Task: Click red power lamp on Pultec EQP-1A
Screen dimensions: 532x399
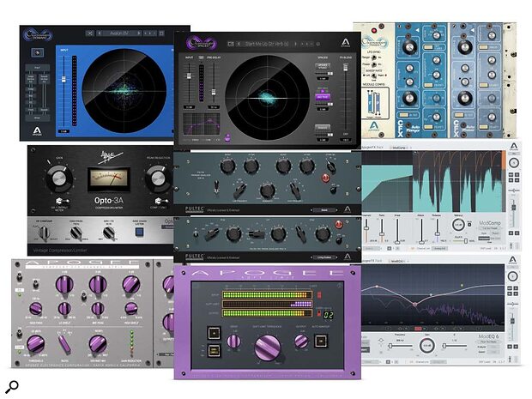Action: click(325, 178)
